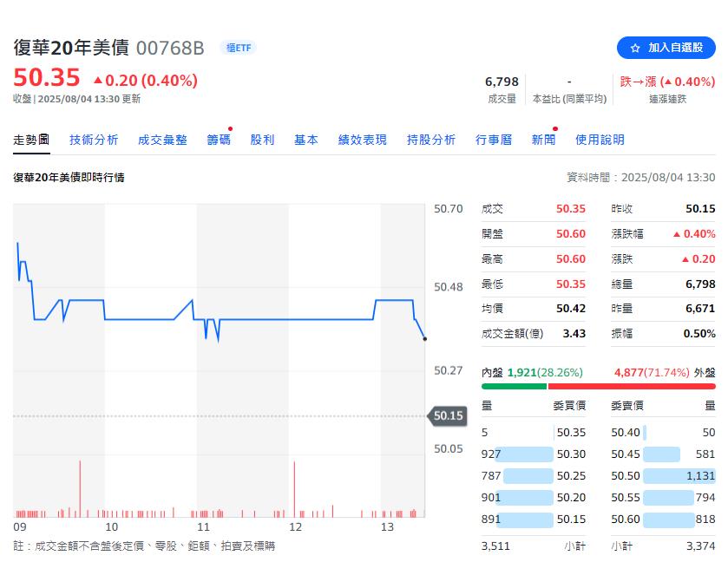Click the 50.70 y-axis label
Screen dimensions: 728x562
(448, 209)
